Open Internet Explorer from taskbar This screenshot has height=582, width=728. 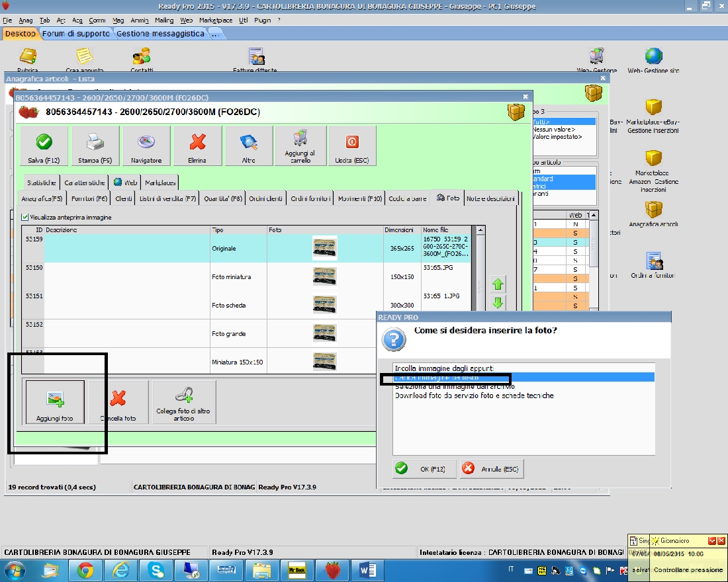[x=121, y=570]
